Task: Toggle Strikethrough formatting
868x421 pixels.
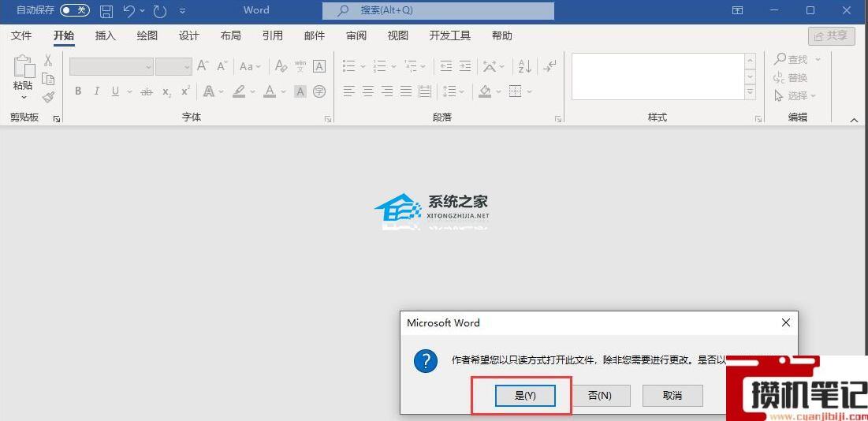Action: pos(147,91)
